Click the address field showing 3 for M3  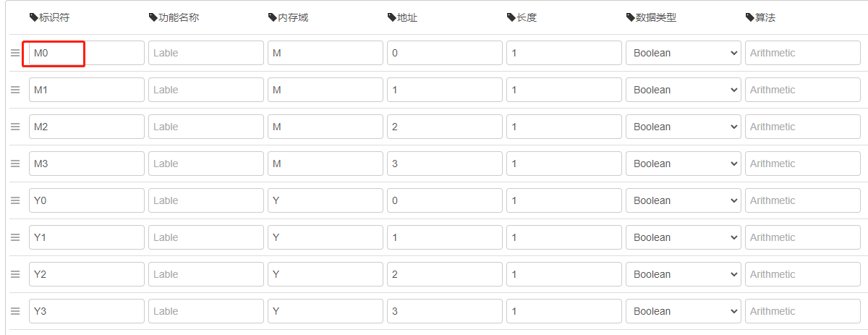pos(444,164)
